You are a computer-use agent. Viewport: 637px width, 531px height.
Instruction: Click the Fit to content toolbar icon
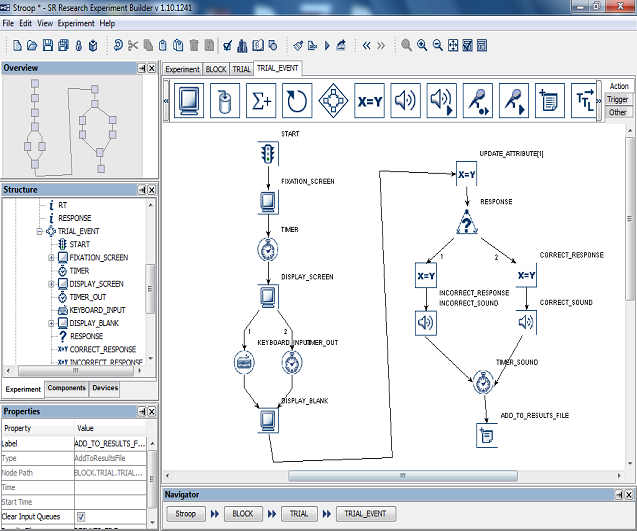click(x=453, y=45)
